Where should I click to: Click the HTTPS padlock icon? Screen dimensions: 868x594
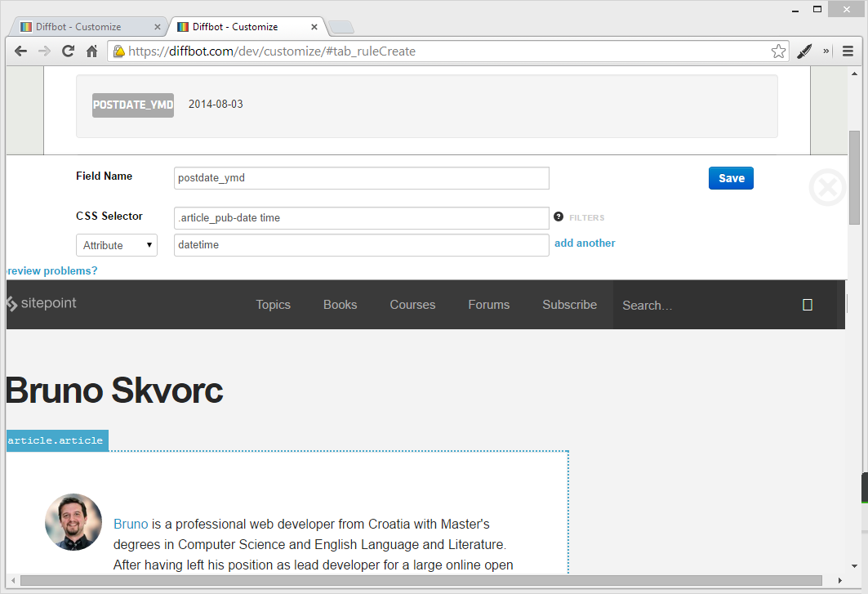119,51
